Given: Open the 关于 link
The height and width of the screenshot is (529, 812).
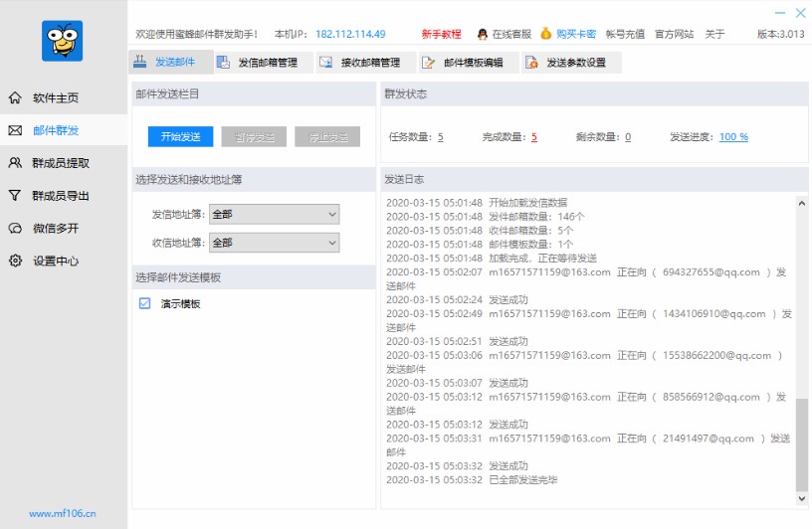Looking at the screenshot, I should pyautogui.click(x=714, y=34).
